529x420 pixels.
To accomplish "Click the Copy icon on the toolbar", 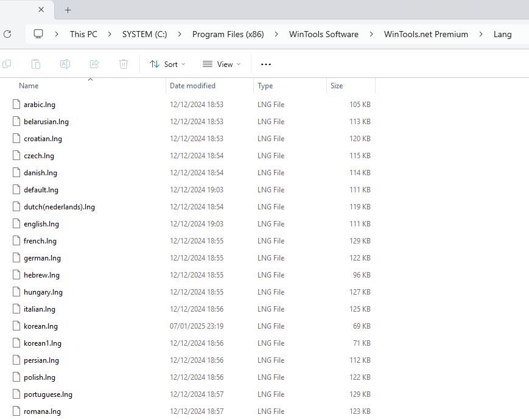I will pos(7,64).
